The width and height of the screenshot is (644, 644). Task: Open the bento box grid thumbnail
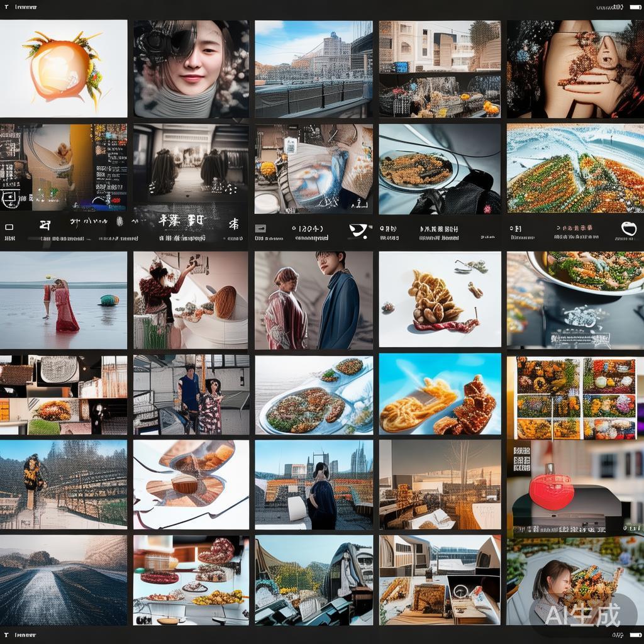coord(575,397)
